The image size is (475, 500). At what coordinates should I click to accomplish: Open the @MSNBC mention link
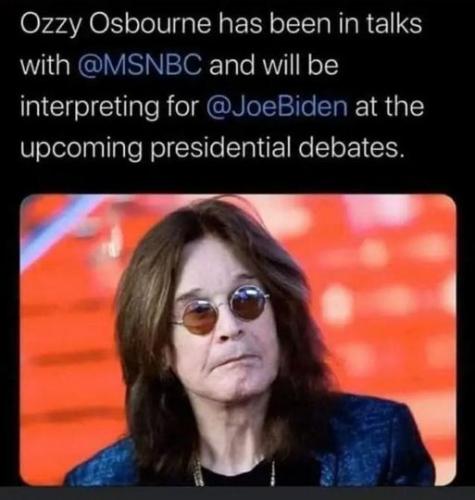[x=140, y=65]
